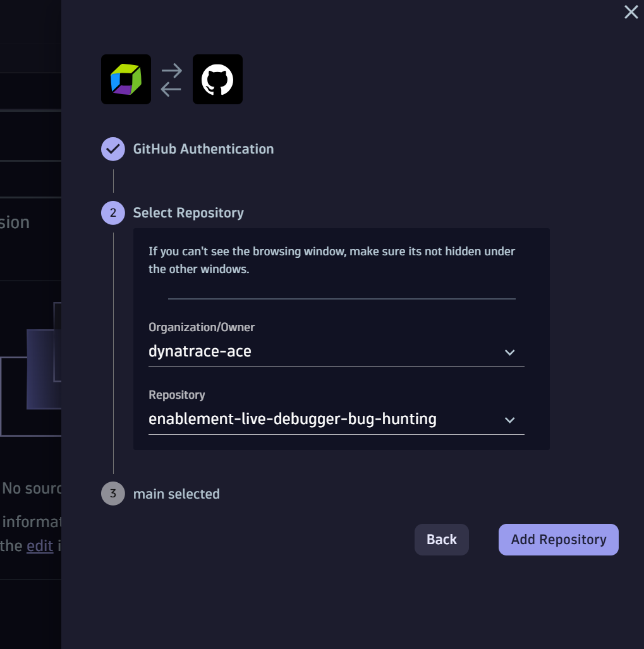Click the step 2 number circle
Image resolution: width=644 pixels, height=649 pixels.
(113, 213)
